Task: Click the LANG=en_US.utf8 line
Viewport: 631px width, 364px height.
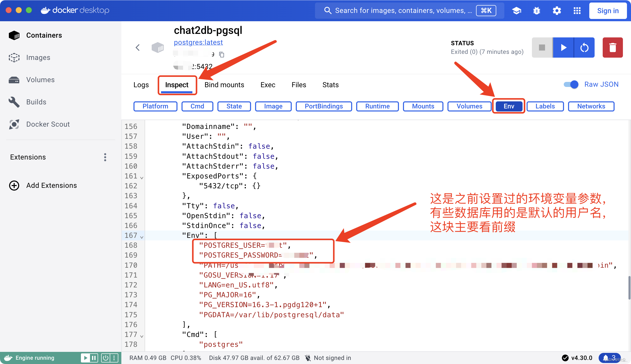Action: [238, 285]
